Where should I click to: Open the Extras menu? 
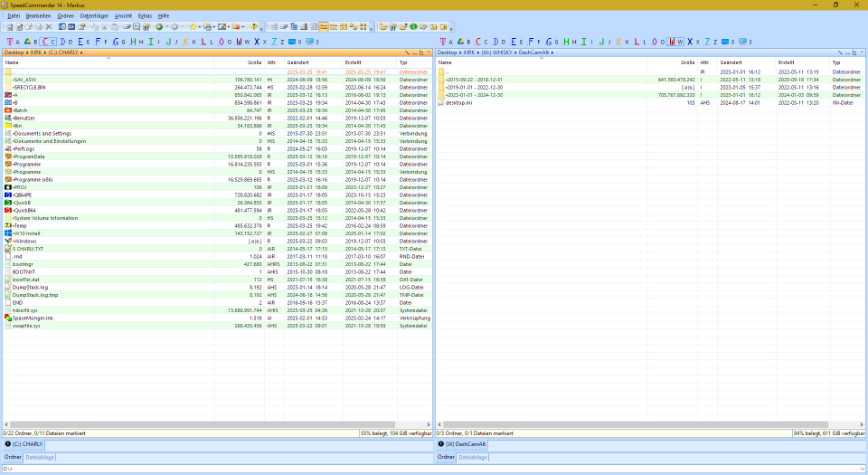[x=145, y=16]
